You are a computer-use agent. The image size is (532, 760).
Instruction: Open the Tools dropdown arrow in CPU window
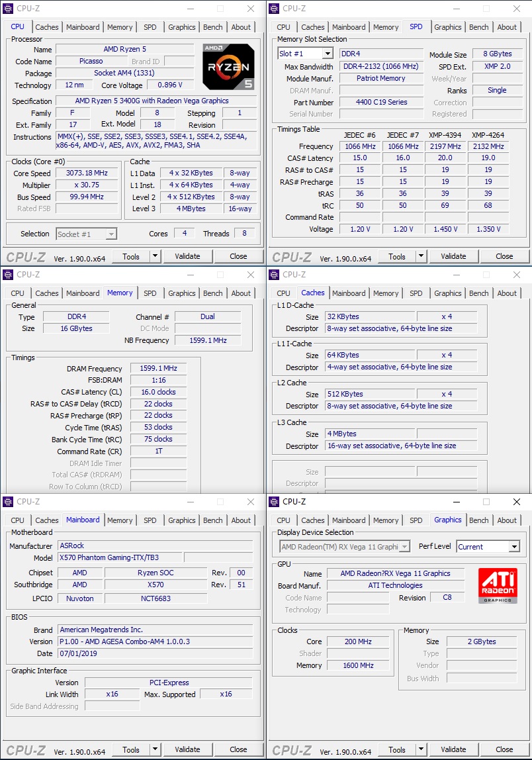(155, 256)
